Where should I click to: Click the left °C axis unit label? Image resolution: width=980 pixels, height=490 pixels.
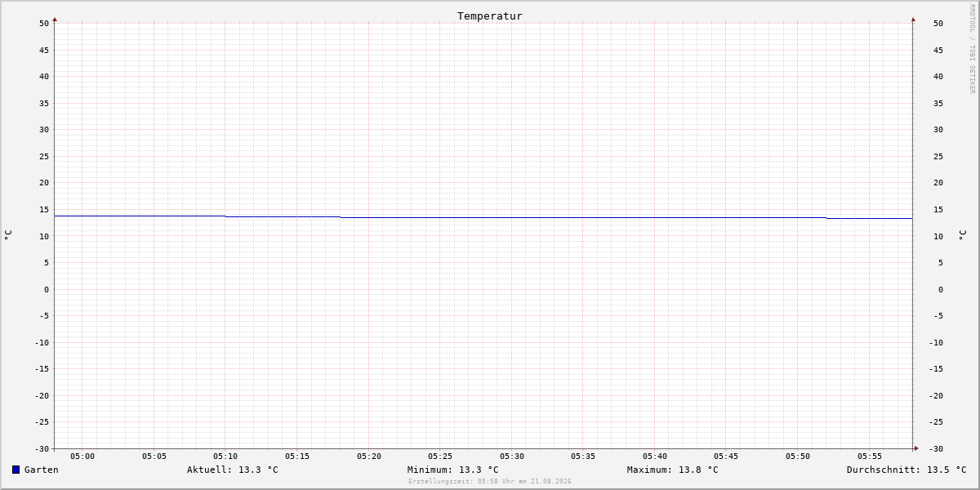click(8, 234)
